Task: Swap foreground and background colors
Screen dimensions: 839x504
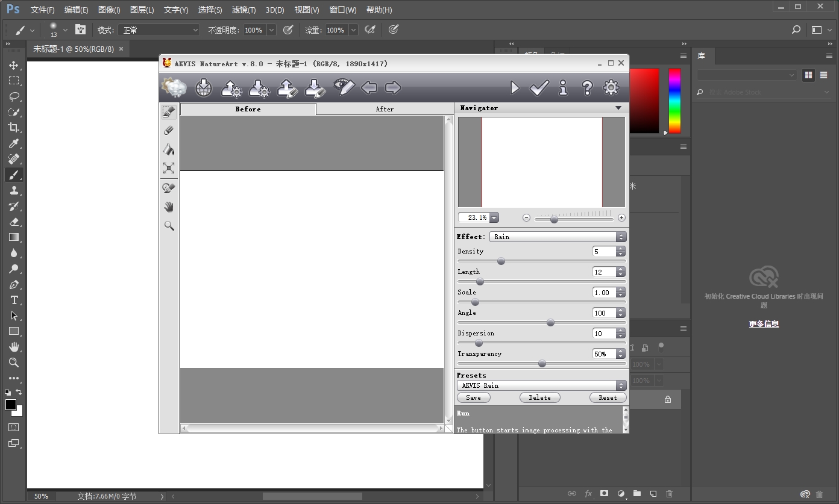Action: (19, 392)
